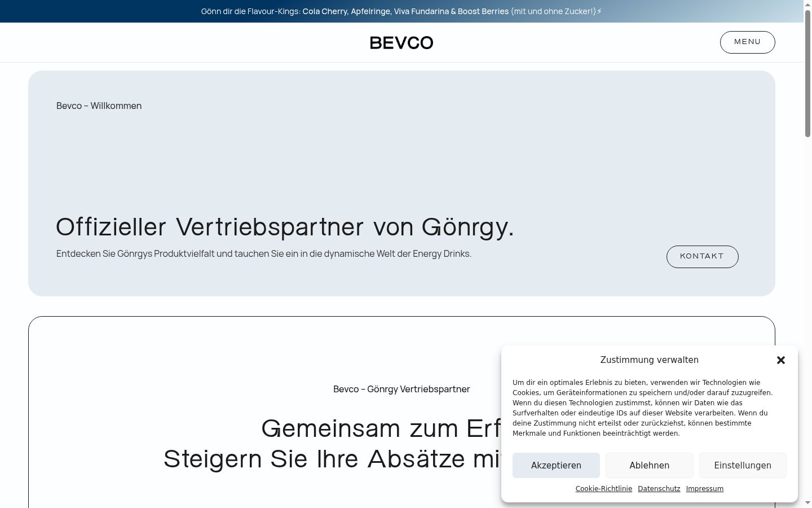Open cookie Einstellungen

[x=743, y=466]
